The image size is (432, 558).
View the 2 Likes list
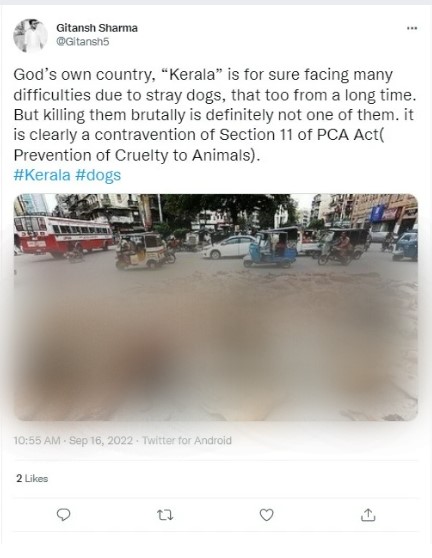point(32,478)
